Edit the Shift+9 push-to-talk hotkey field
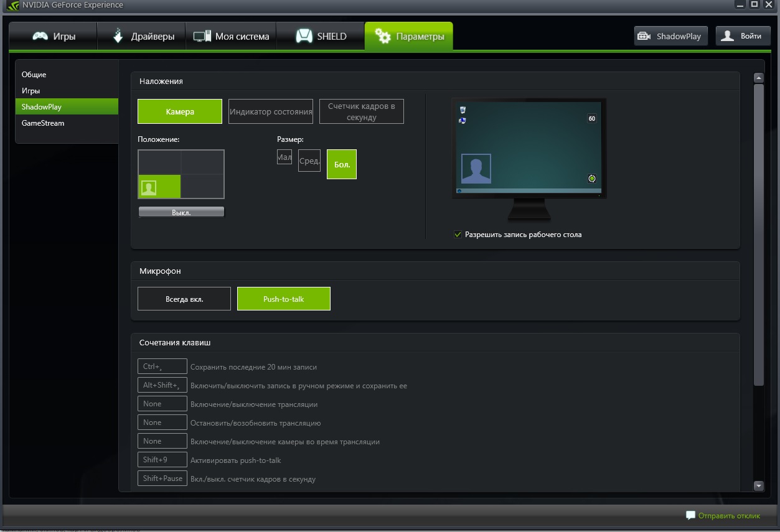 coord(162,460)
